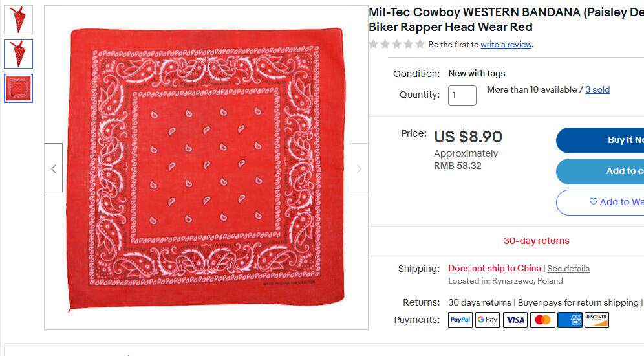
Task: Open the shipping See details link
Action: [x=568, y=269]
